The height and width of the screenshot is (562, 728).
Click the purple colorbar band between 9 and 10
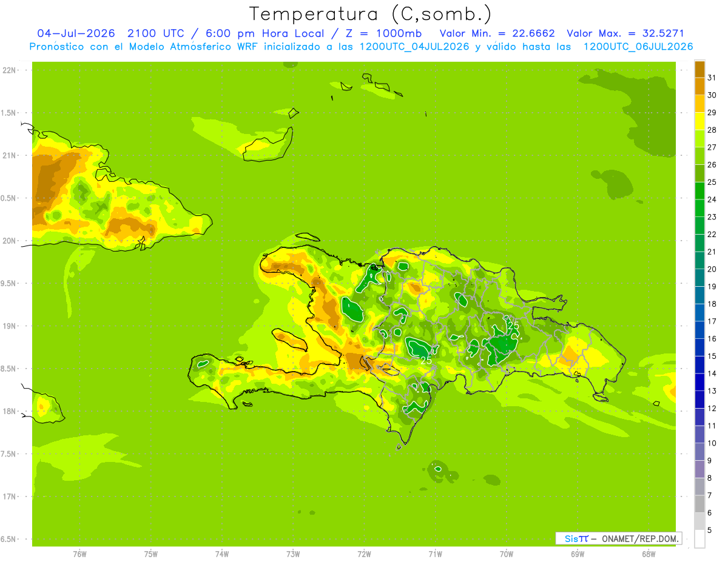(x=699, y=452)
